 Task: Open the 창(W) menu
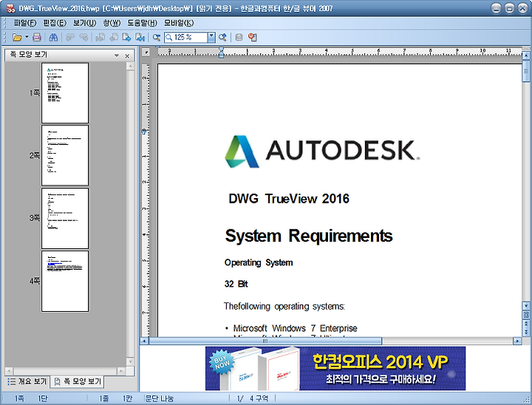click(112, 23)
